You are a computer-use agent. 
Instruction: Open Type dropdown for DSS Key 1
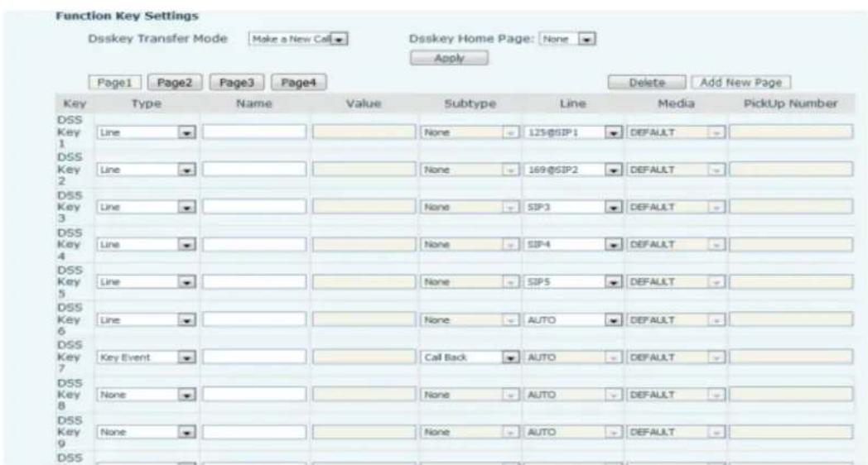click(x=146, y=132)
